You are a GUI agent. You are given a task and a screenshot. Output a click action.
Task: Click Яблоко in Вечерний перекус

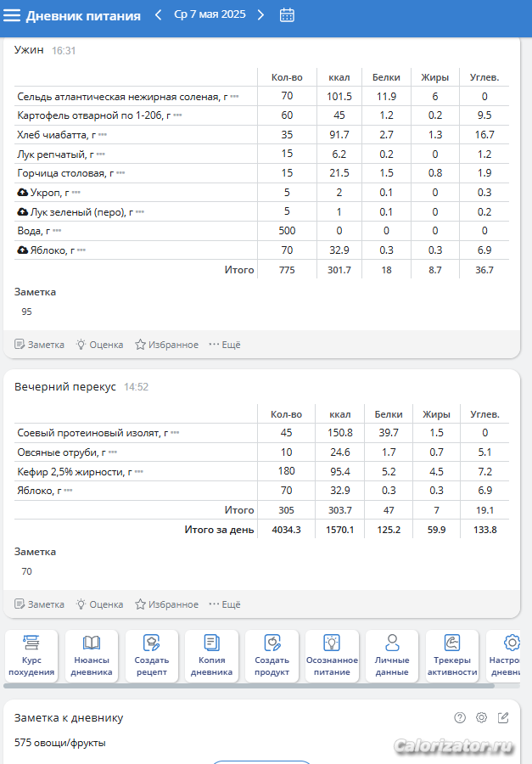[40, 491]
